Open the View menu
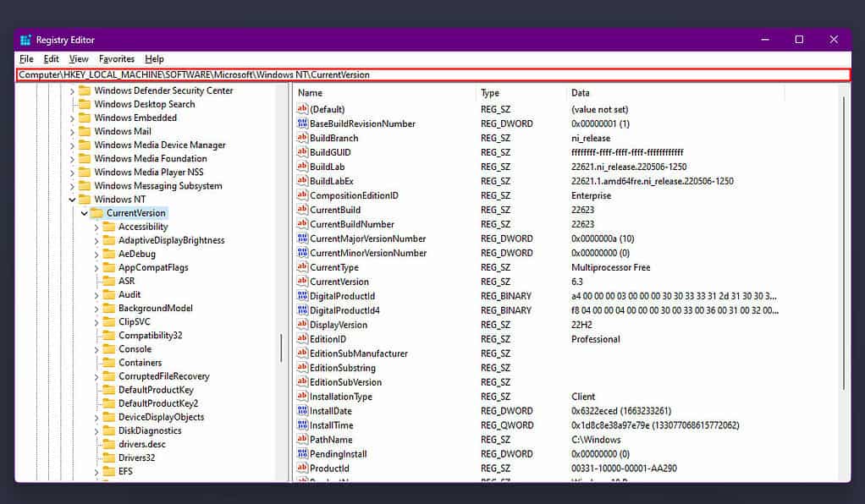The image size is (865, 504). (79, 59)
